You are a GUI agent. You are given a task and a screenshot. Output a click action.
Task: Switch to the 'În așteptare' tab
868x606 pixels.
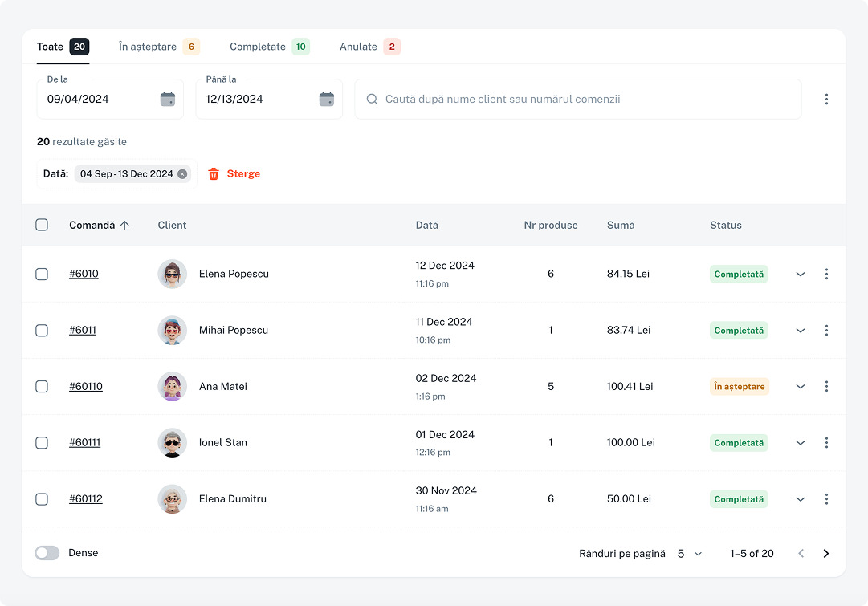[158, 47]
